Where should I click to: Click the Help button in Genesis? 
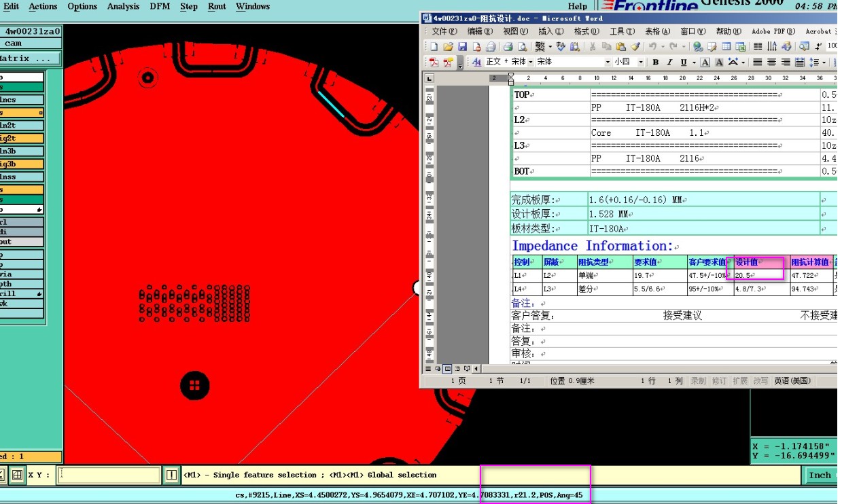(x=577, y=7)
